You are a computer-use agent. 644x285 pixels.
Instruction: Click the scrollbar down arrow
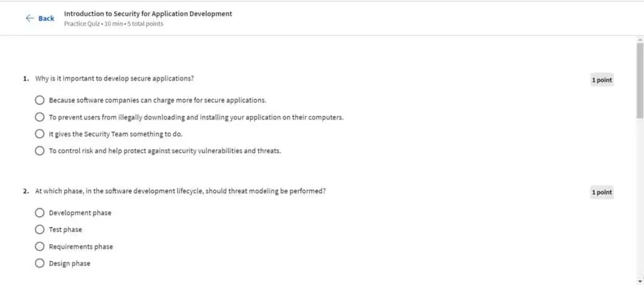pyautogui.click(x=640, y=282)
